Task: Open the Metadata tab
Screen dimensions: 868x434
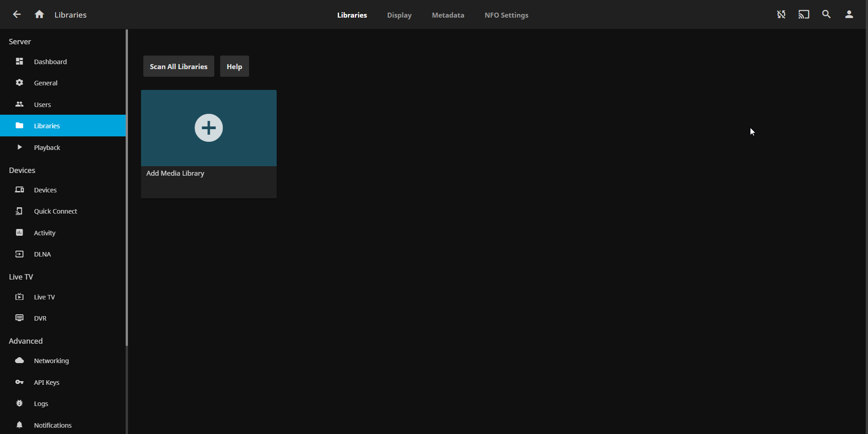Action: (448, 15)
